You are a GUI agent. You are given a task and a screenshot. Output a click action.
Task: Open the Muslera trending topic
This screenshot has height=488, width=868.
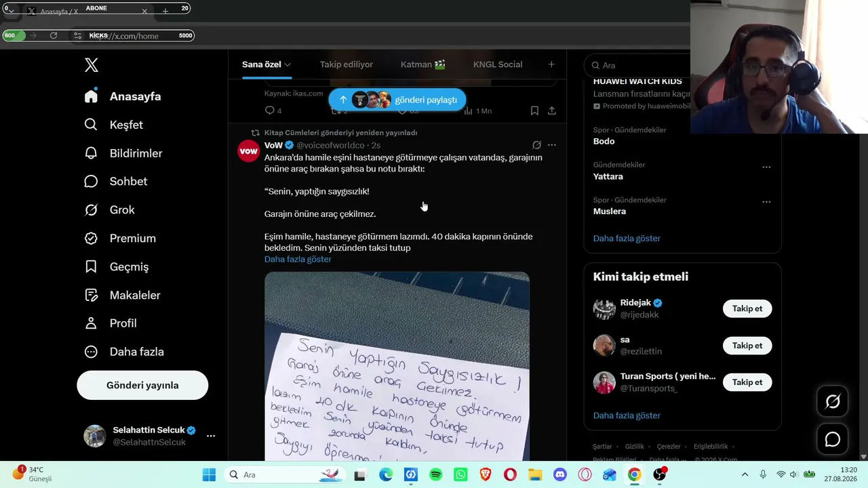pos(610,211)
